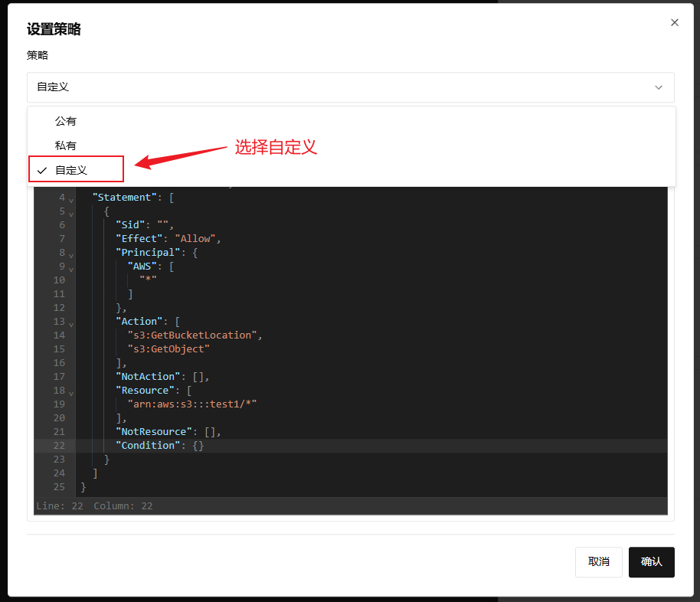This screenshot has width=700, height=602.
Task: Collapse the "Action" array fold arrow
Action: (x=71, y=323)
